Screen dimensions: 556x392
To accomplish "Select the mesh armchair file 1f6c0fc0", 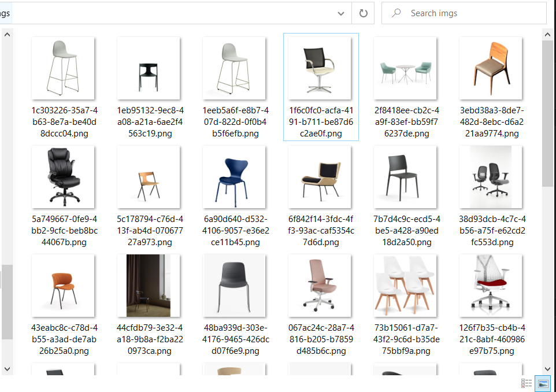I will (x=320, y=68).
